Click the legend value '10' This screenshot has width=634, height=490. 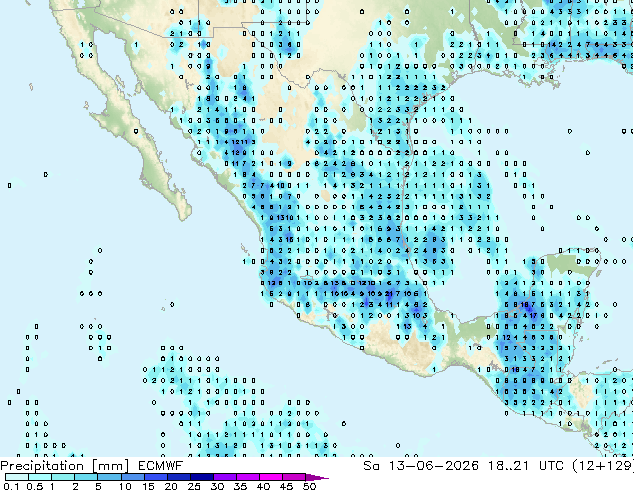125,486
